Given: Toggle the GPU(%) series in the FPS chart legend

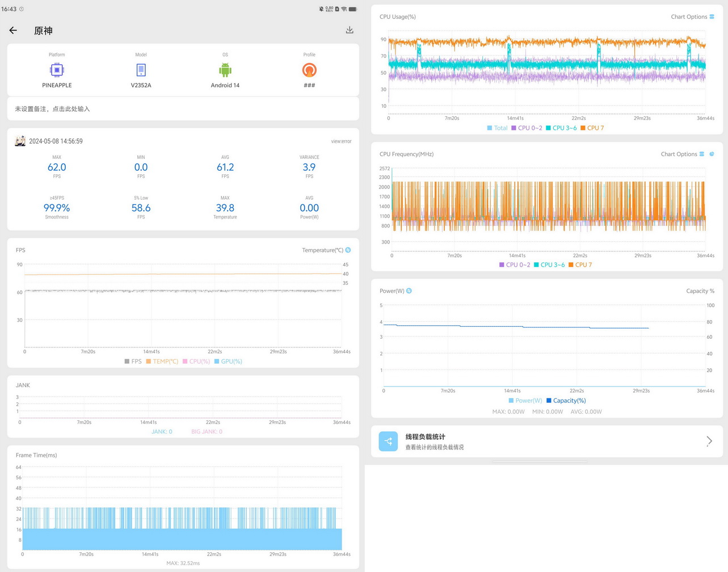Looking at the screenshot, I should 228,361.
